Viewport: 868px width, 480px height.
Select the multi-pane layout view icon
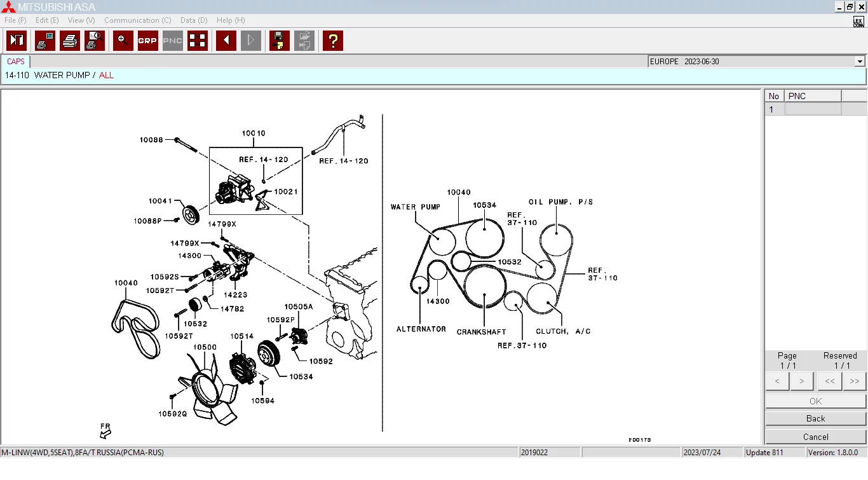[197, 40]
